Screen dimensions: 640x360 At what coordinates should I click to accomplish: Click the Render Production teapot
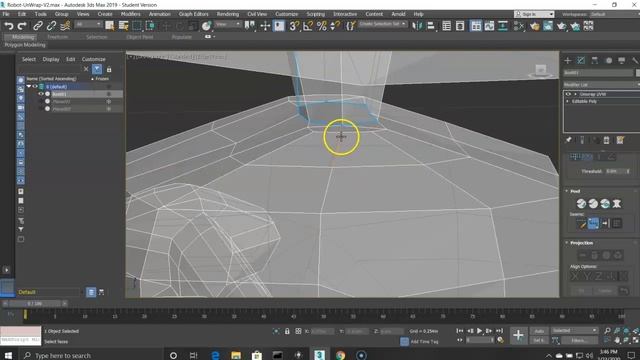point(562,26)
